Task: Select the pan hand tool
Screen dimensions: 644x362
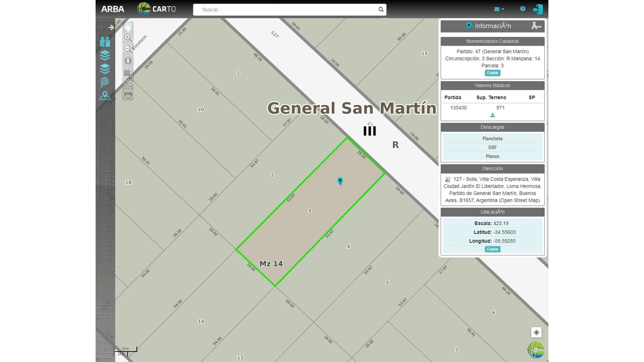Action: click(128, 26)
